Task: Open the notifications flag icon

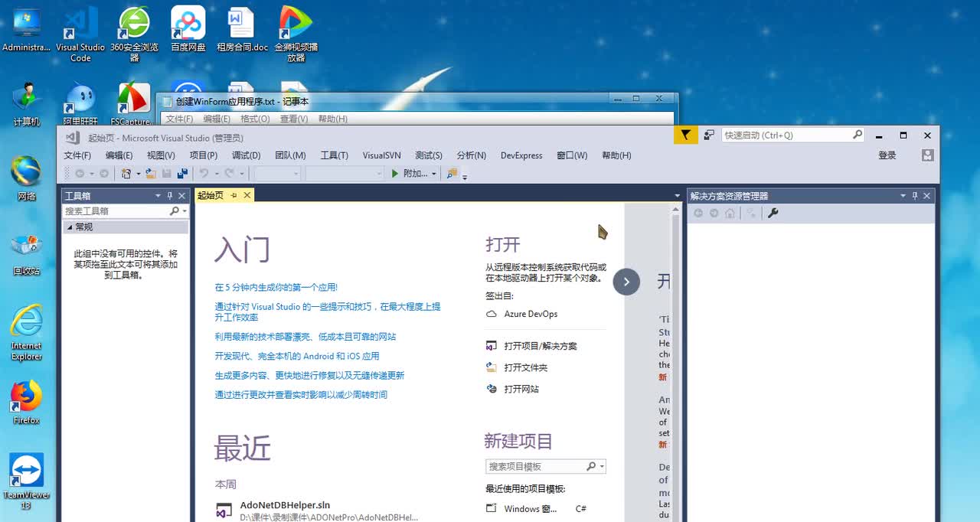Action: click(685, 135)
